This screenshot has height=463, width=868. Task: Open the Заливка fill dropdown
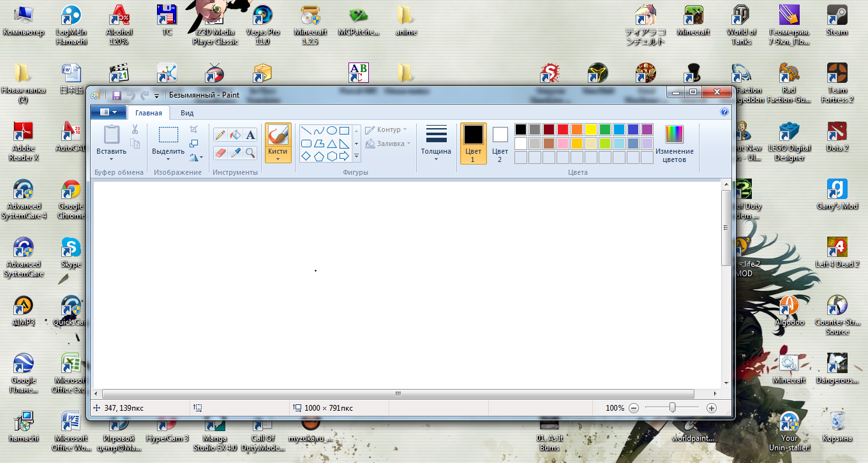(387, 143)
